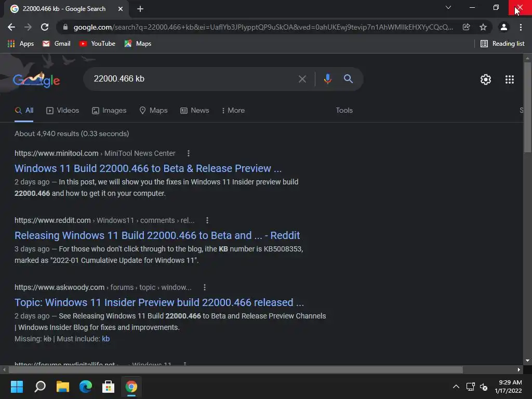
Task: View site information lock icon
Action: (65, 27)
